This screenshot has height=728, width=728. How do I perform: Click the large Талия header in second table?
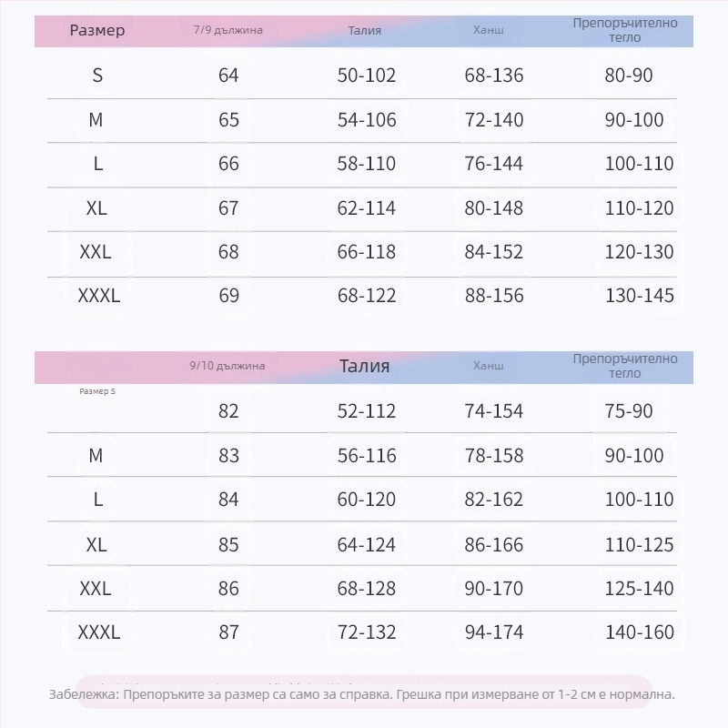pos(365,366)
